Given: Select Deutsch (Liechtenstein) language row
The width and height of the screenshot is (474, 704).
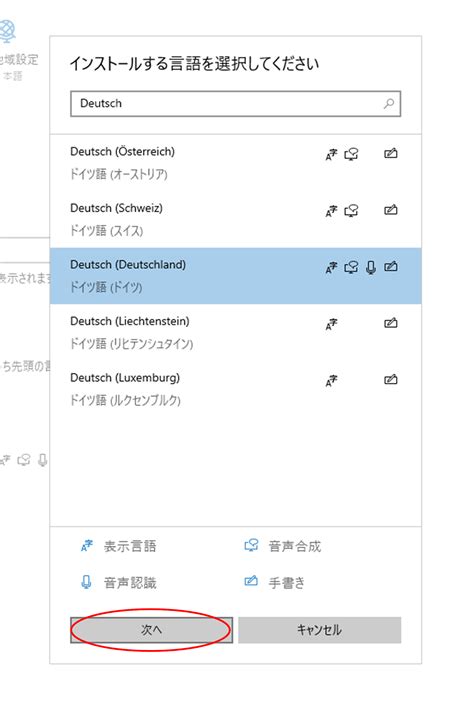Looking at the screenshot, I should (235, 333).
